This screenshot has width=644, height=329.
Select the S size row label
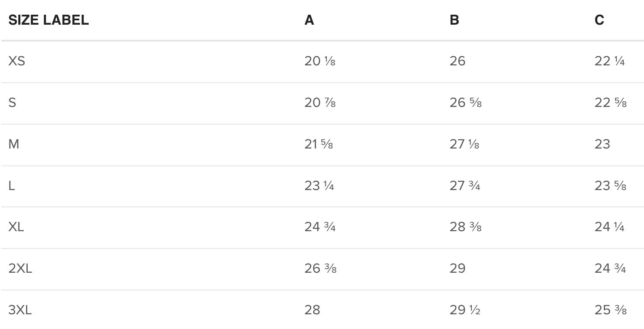[x=12, y=103]
